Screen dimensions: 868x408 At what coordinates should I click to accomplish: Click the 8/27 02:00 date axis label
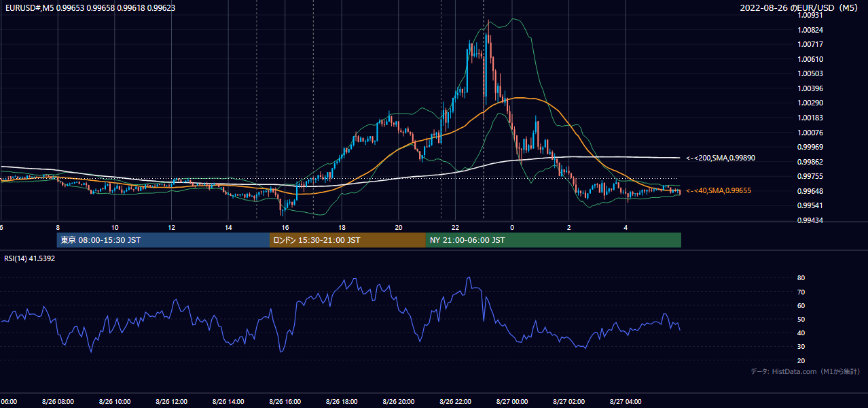coord(569,402)
